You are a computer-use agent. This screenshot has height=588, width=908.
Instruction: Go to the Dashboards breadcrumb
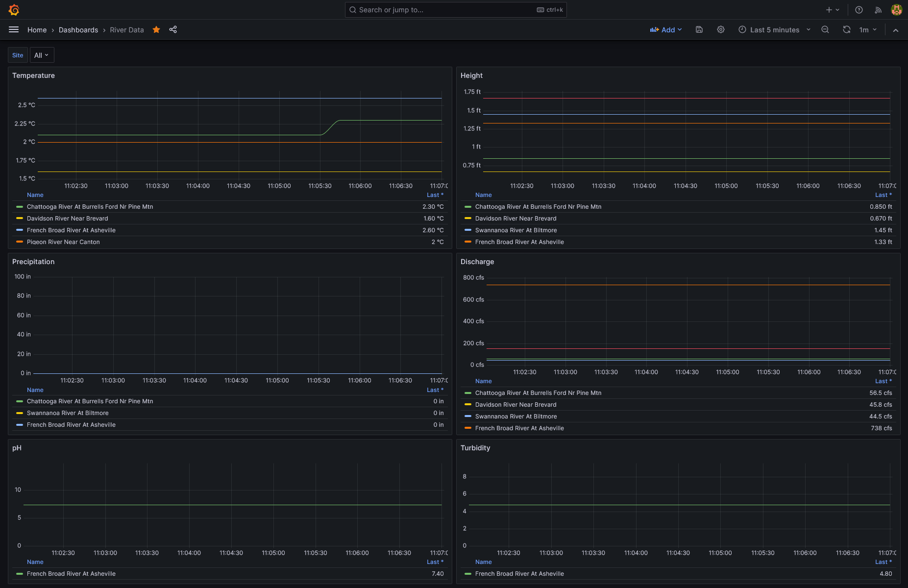click(x=78, y=30)
